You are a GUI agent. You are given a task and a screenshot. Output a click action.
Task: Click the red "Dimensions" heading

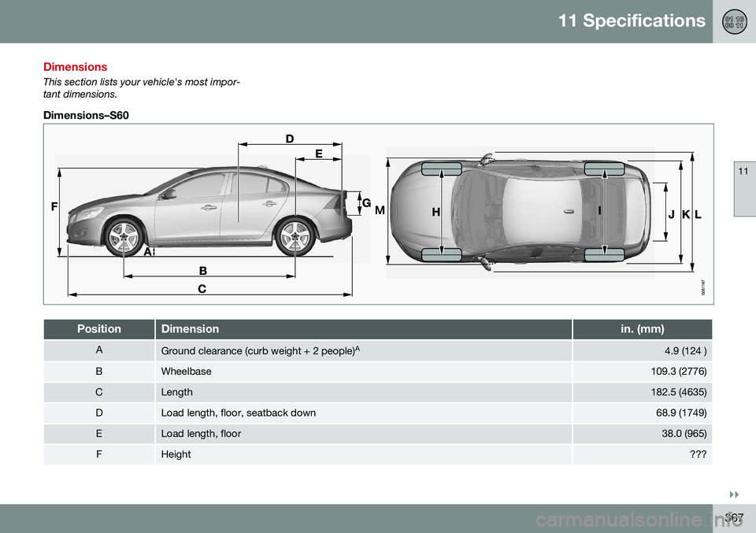point(75,68)
